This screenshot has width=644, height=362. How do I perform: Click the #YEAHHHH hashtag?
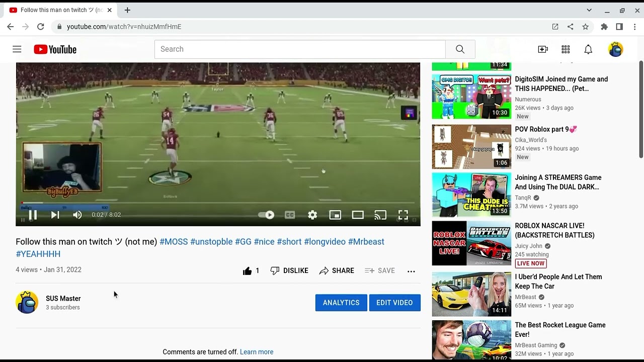(x=38, y=254)
